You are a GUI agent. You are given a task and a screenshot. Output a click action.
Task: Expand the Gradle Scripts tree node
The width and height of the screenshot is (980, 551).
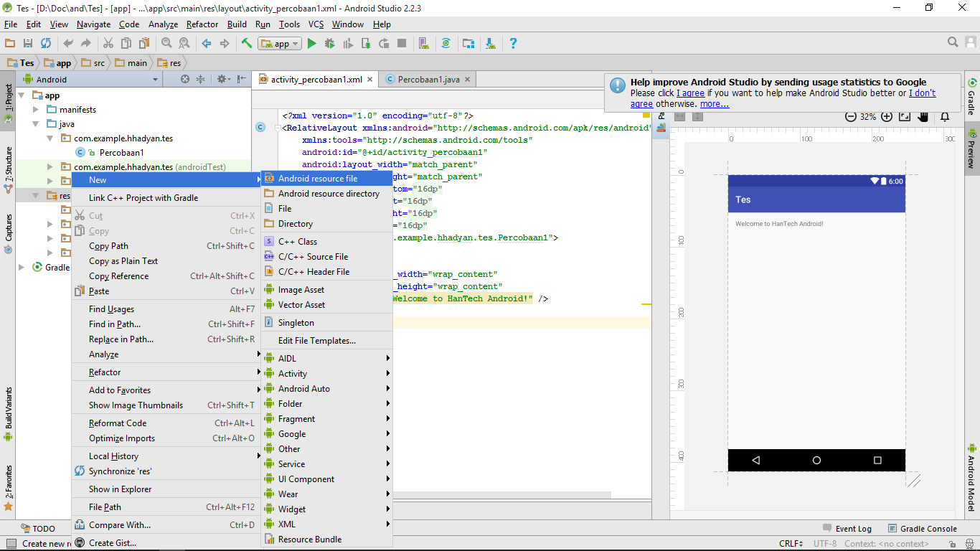22,268
